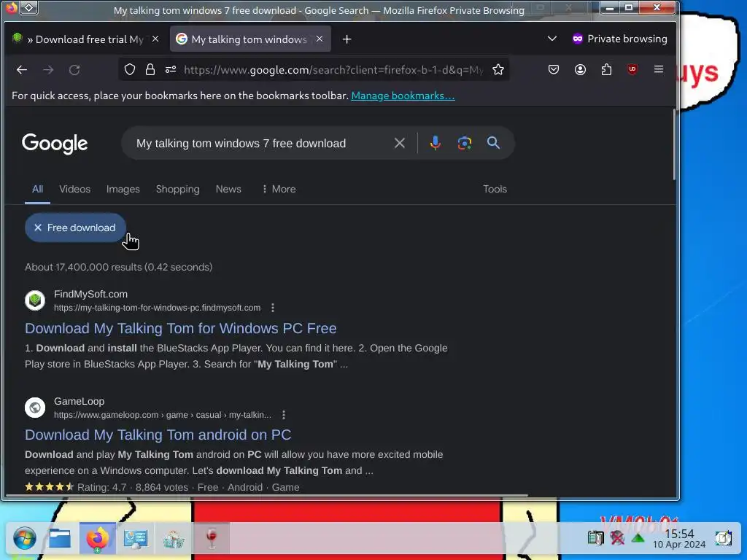
Task: Open the Firefox account icon
Action: pos(580,69)
